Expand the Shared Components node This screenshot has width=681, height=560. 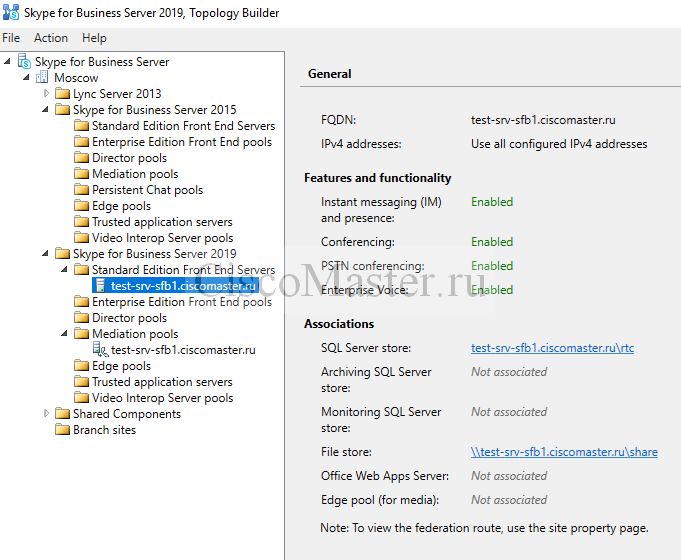click(46, 413)
